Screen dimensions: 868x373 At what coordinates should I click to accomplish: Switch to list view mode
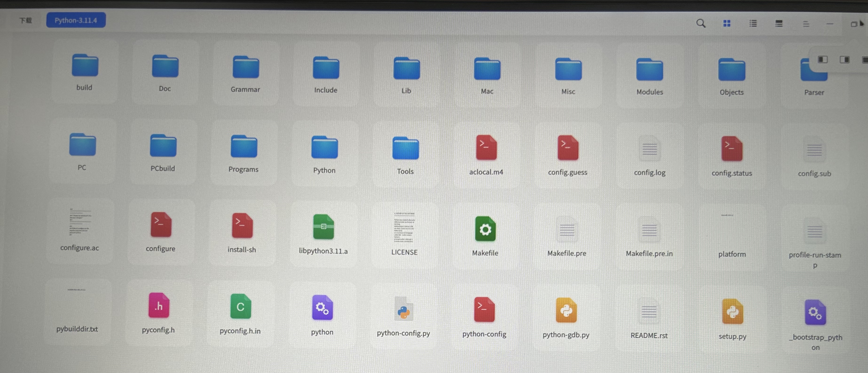[x=753, y=23]
